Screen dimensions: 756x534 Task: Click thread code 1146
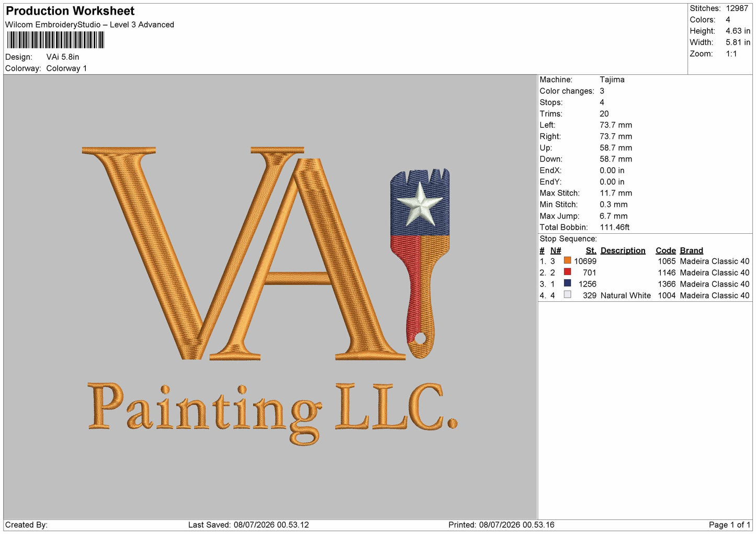(x=667, y=272)
